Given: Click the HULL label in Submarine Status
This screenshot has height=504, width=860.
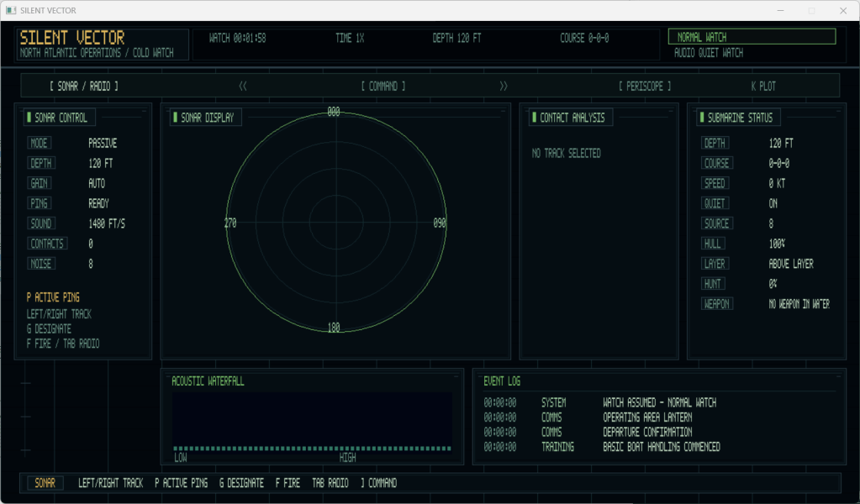Looking at the screenshot, I should point(713,244).
